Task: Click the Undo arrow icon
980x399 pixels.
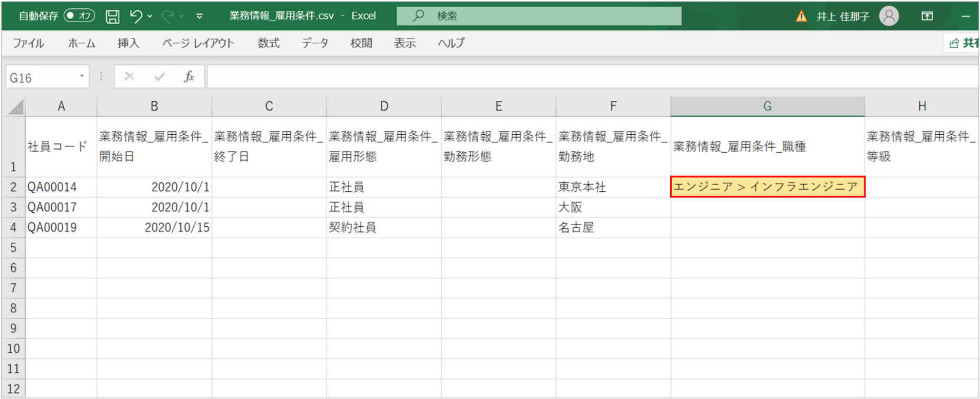Action: pos(136,16)
